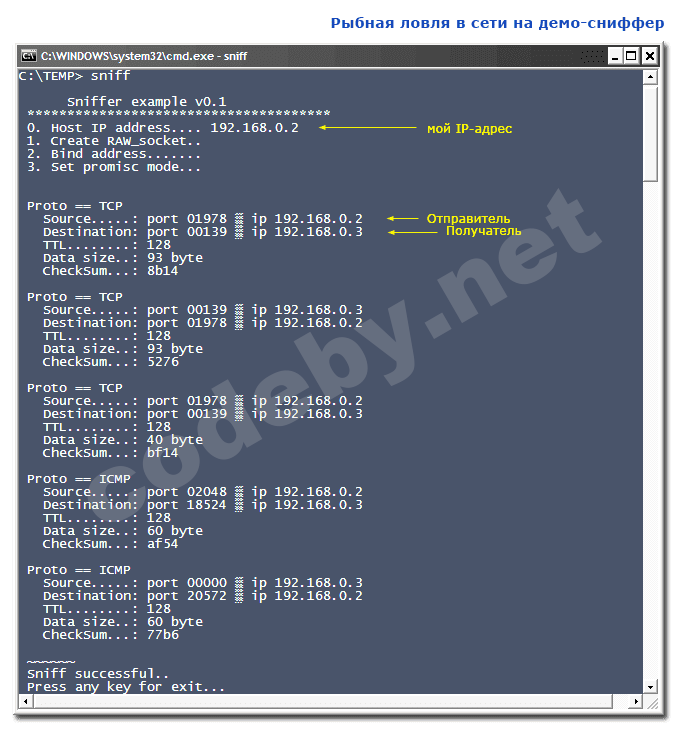Click the Press any key for exit text
Image resolution: width=682 pixels, height=731 pixels.
[126, 687]
